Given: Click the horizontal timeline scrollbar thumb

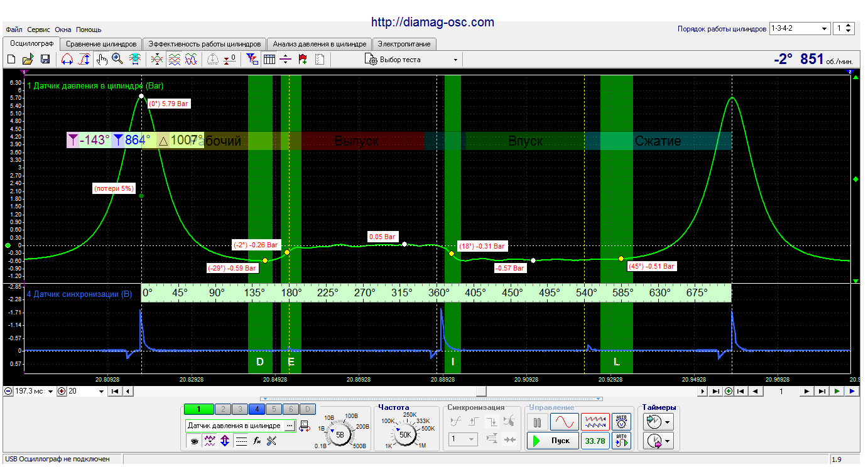Looking at the screenshot, I should click(x=481, y=391).
